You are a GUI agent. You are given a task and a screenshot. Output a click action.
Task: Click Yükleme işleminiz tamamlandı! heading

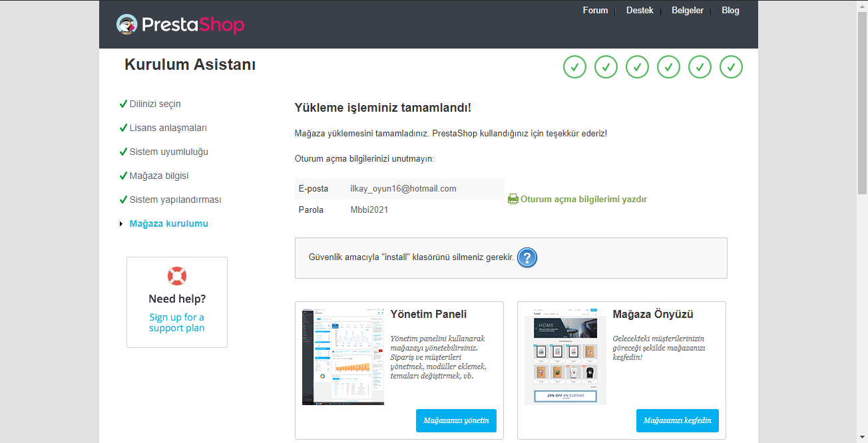click(383, 108)
